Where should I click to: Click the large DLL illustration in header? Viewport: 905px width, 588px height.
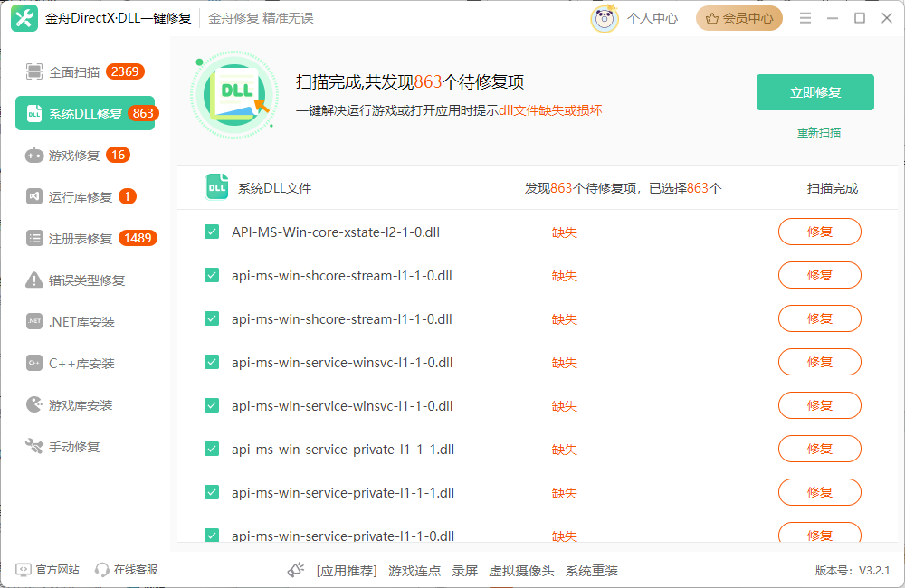click(x=234, y=95)
